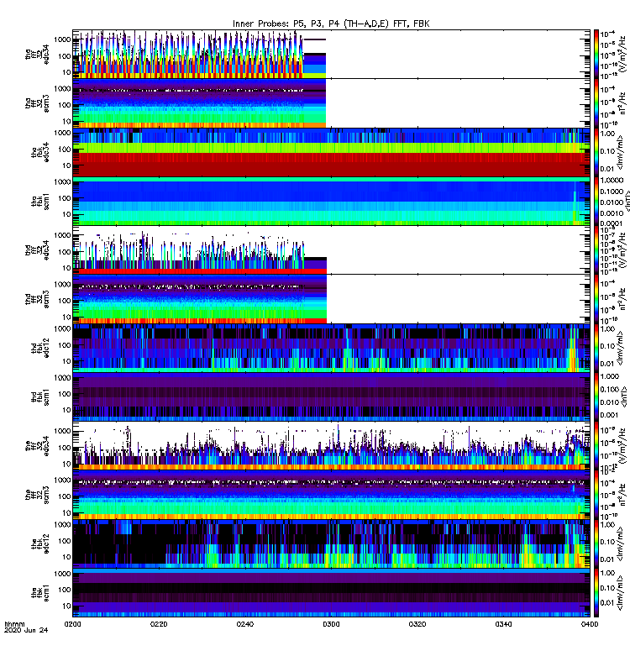Click the color bar of thd fbk scm1 panel
The height and width of the screenshot is (672, 630).
[596, 396]
